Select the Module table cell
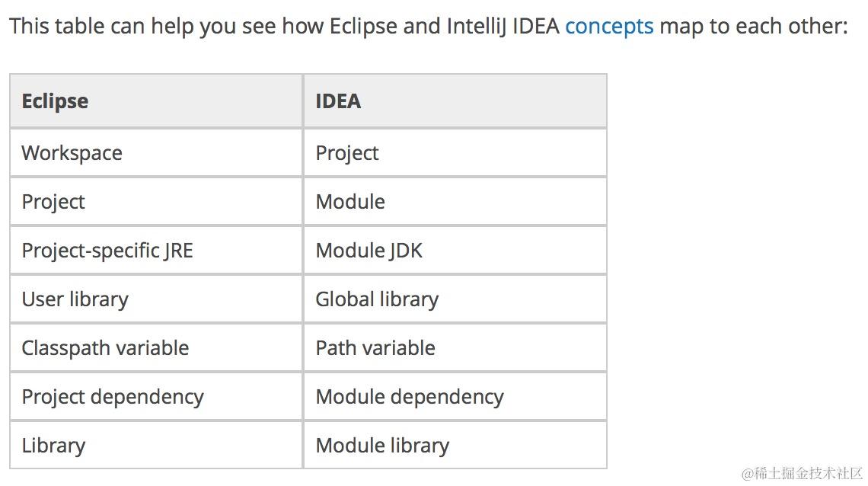The height and width of the screenshot is (486, 868). [455, 202]
